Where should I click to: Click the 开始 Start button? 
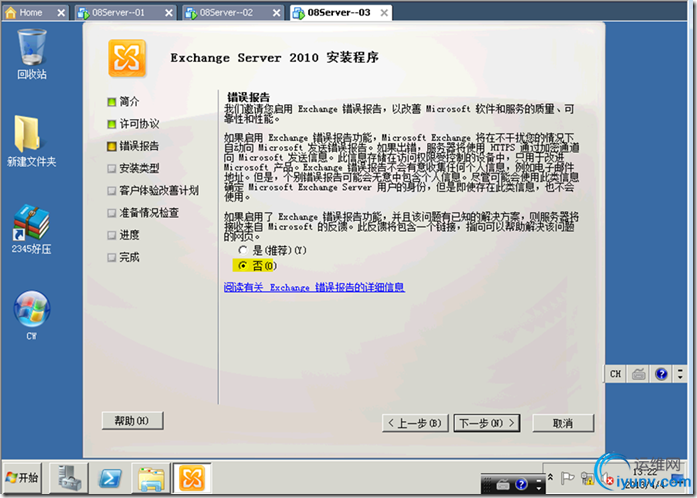22,478
